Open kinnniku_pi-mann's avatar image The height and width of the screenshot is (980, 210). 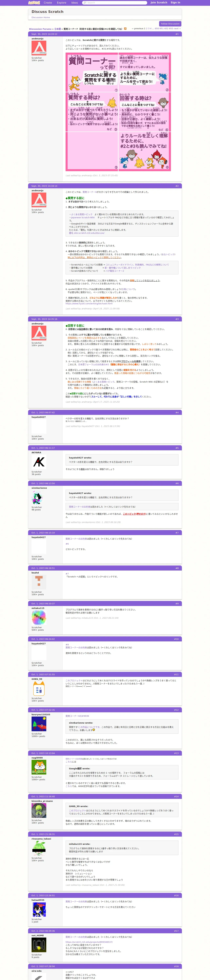[39, 810]
